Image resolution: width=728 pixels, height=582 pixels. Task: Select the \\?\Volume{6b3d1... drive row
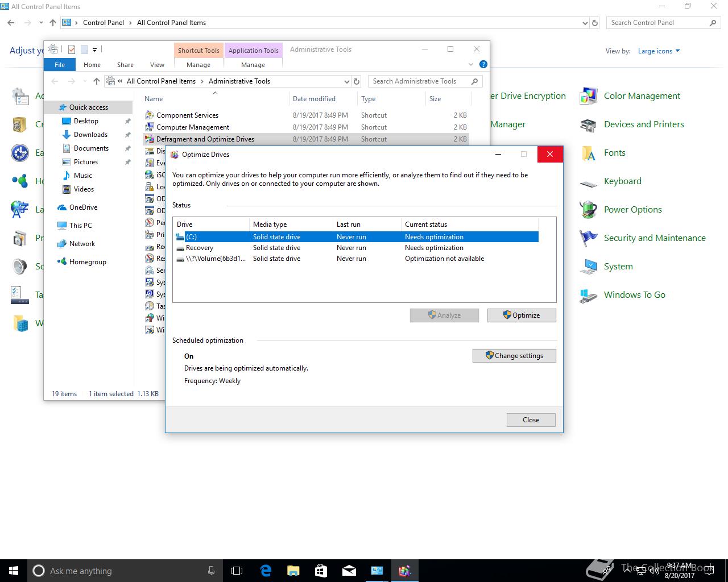pos(355,259)
